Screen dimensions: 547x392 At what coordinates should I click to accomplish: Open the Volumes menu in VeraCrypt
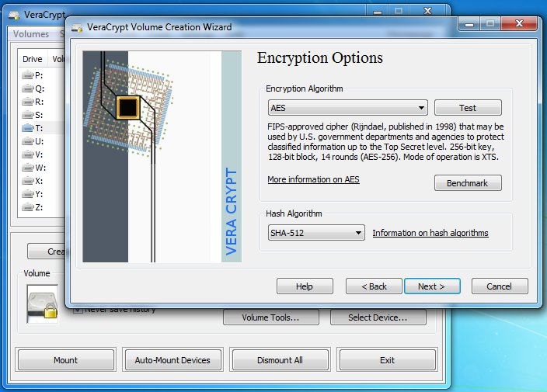coord(31,34)
